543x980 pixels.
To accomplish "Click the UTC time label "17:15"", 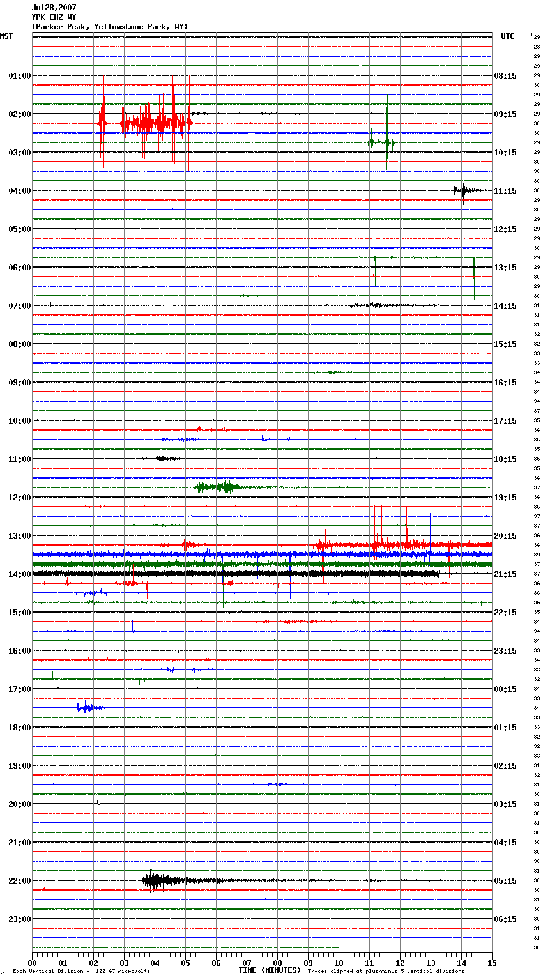I will 505,421.
